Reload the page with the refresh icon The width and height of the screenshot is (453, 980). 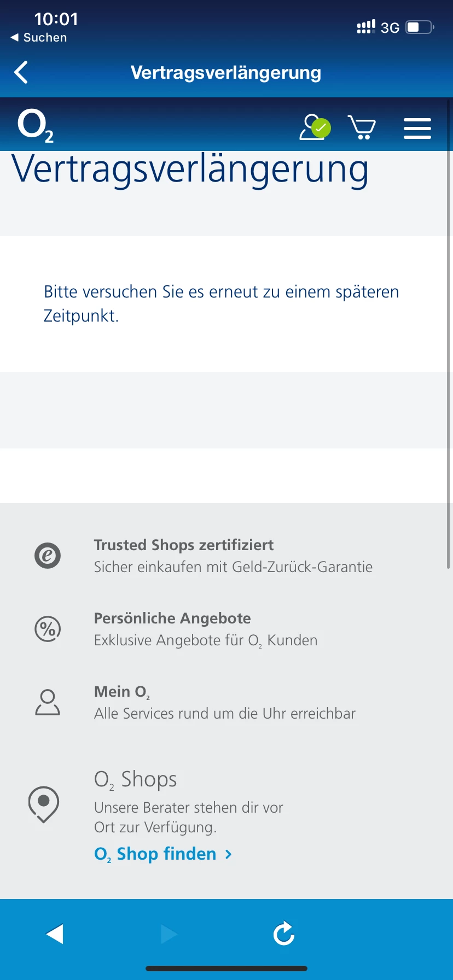[283, 934]
